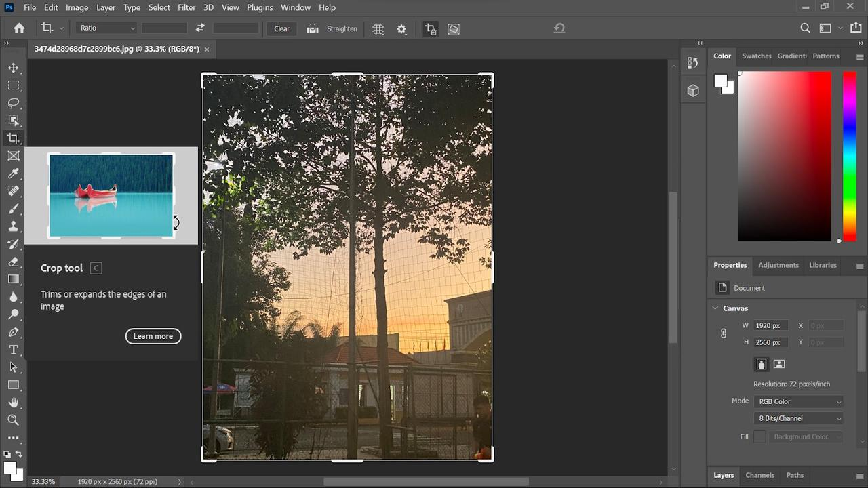Toggle the width-height link in Canvas properties
The width and height of the screenshot is (868, 488).
click(x=723, y=333)
